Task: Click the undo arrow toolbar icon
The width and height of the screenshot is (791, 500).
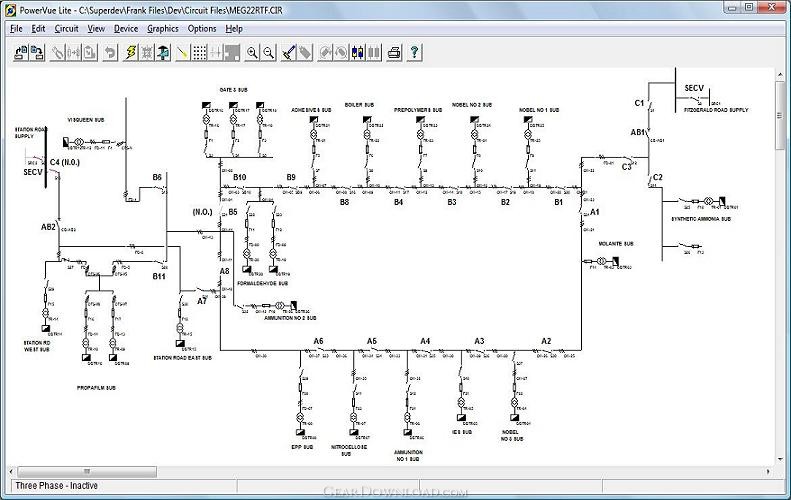Action: 110,52
